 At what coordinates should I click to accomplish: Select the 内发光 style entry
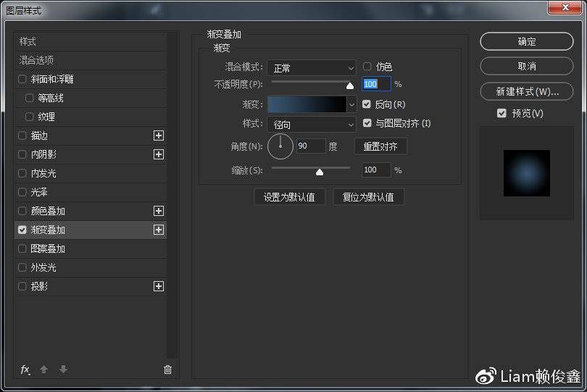coord(90,173)
